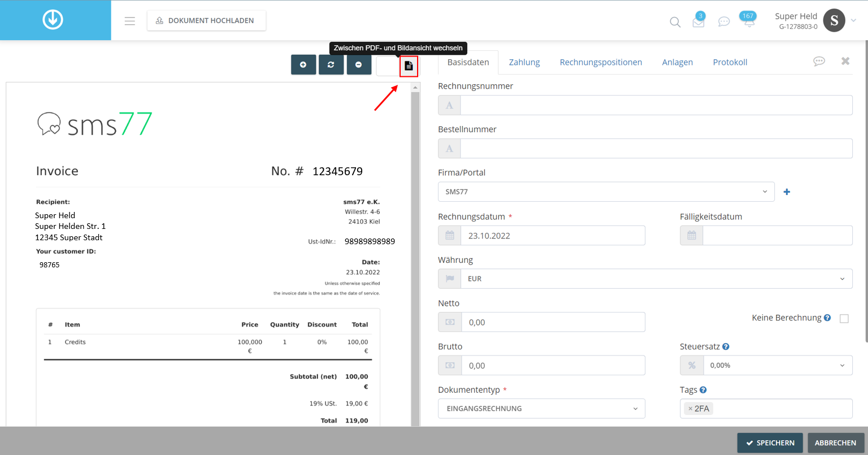868x455 pixels.
Task: Switch to the Zahlung tab
Action: 524,62
